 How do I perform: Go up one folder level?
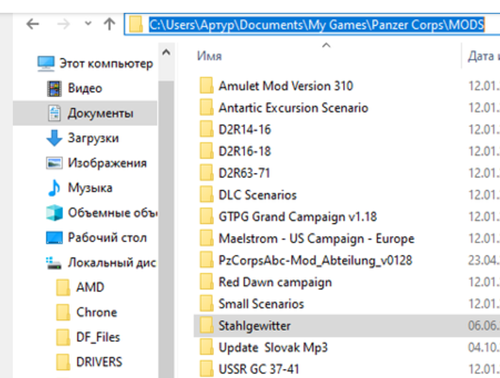(109, 24)
